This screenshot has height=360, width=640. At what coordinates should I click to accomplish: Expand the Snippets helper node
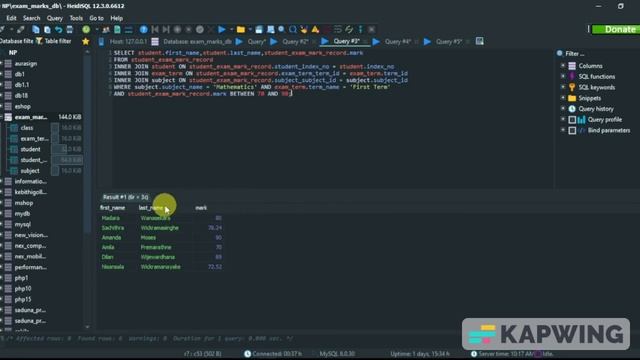563,98
